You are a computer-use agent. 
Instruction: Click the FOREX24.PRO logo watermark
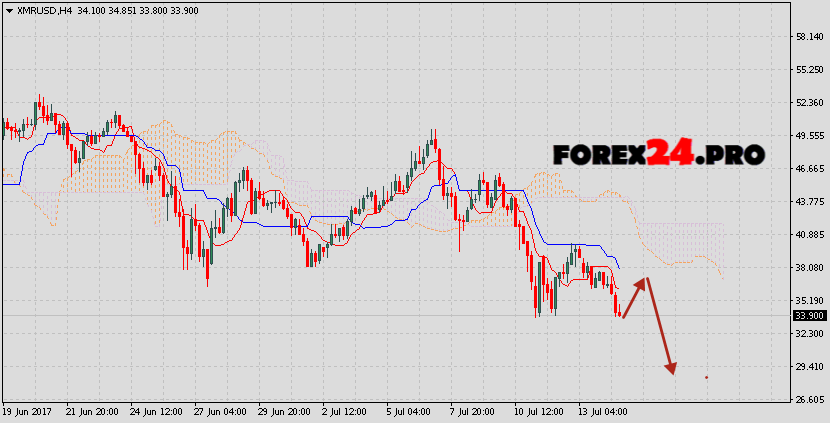659,153
